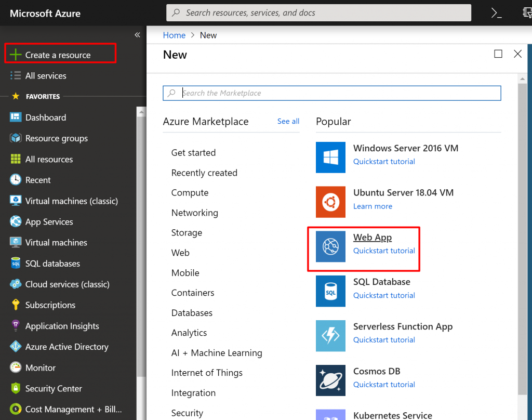
Task: Open Quickstart tutorial for Windows Server 2016 VM
Action: (x=384, y=162)
